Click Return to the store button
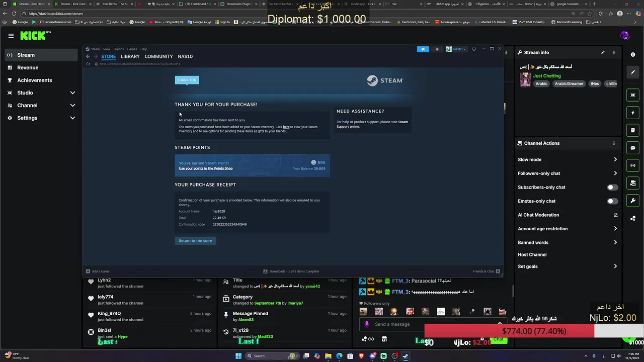The width and height of the screenshot is (644, 362). (x=195, y=241)
